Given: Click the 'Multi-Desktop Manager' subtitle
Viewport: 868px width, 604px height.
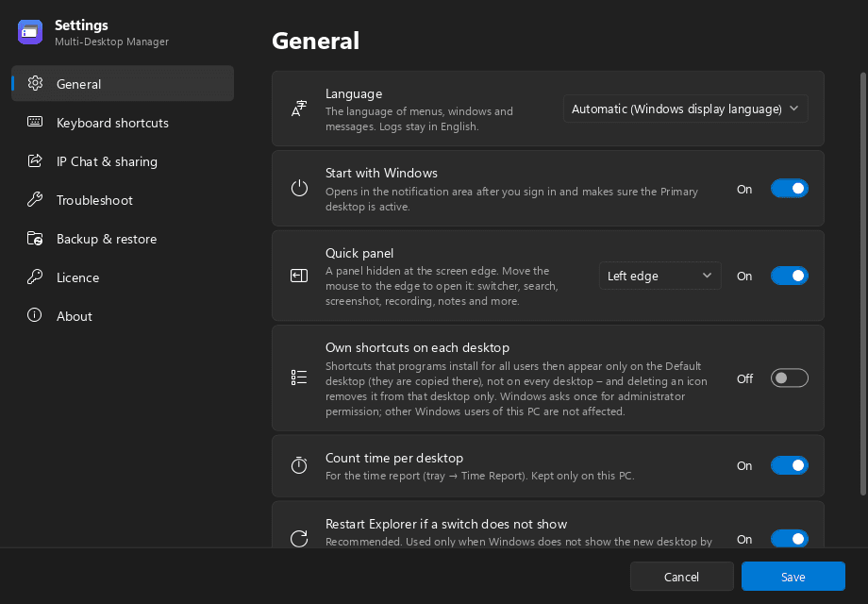Looking at the screenshot, I should [x=112, y=42].
